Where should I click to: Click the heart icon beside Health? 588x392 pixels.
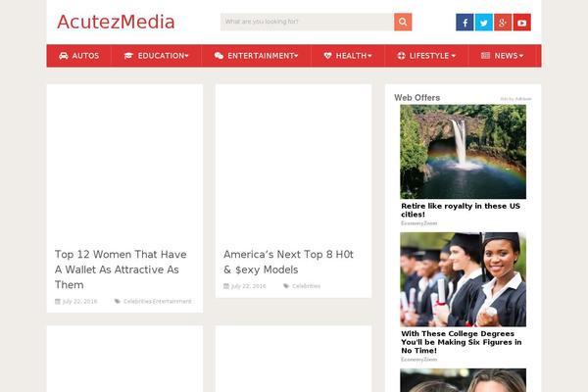pyautogui.click(x=327, y=56)
